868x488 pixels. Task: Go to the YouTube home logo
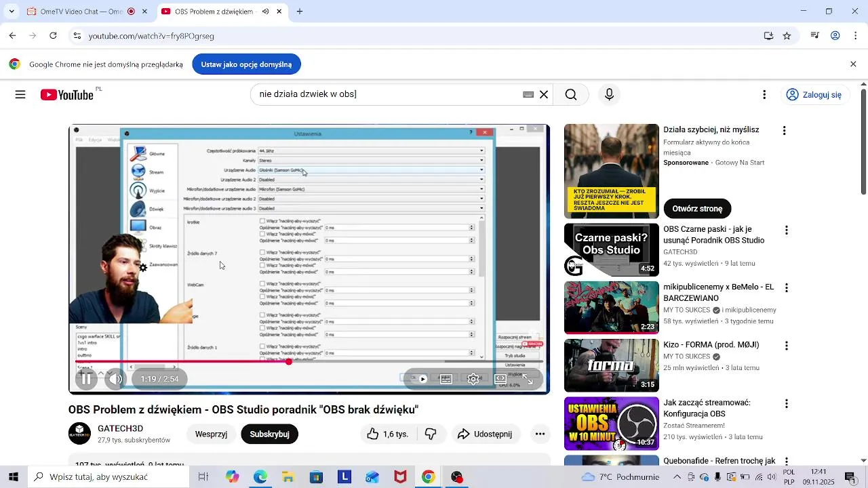click(x=66, y=95)
